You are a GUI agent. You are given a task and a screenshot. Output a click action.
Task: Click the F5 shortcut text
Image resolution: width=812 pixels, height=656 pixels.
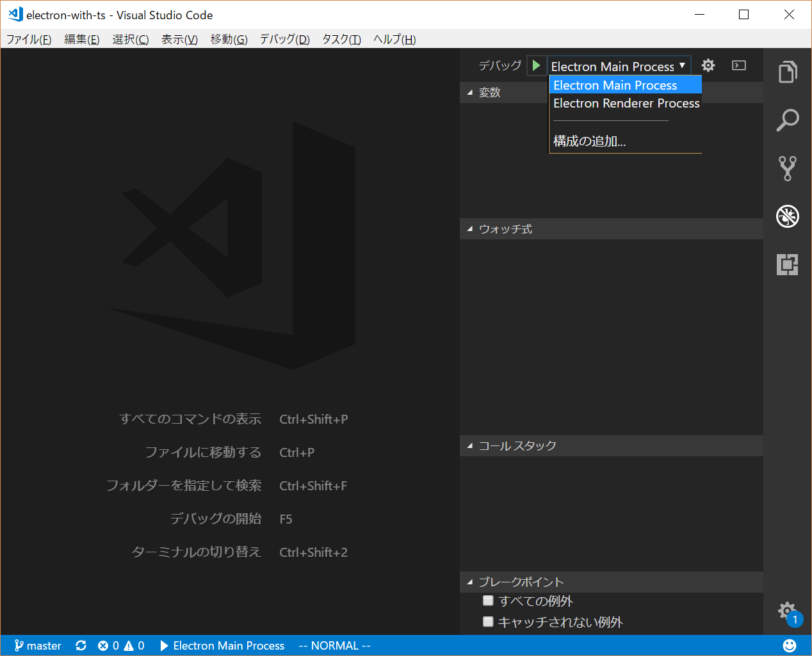[286, 519]
